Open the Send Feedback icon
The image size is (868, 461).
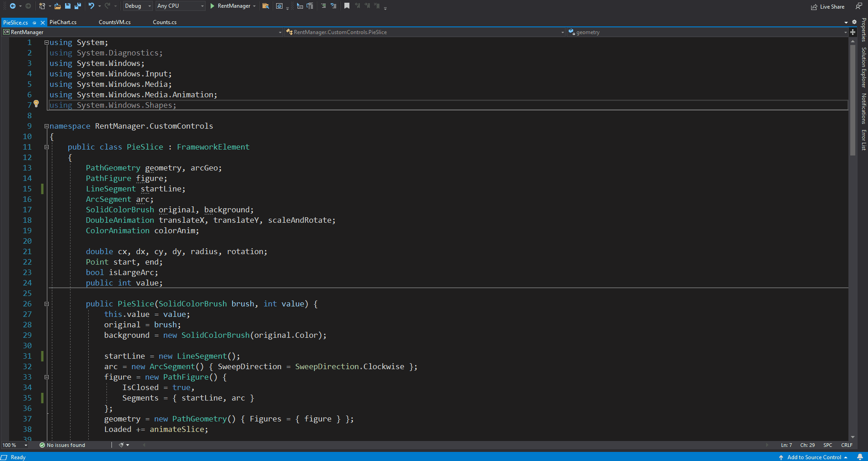pos(858,6)
